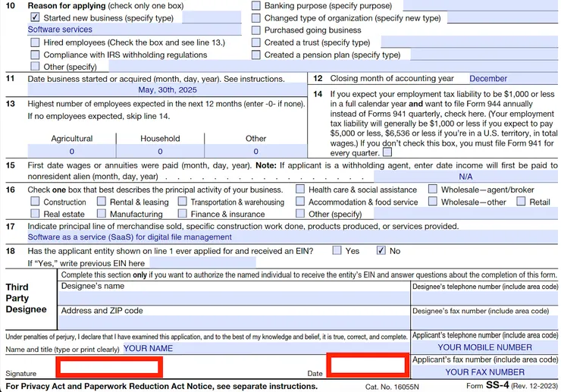Select the Other employees count field

(x=255, y=151)
